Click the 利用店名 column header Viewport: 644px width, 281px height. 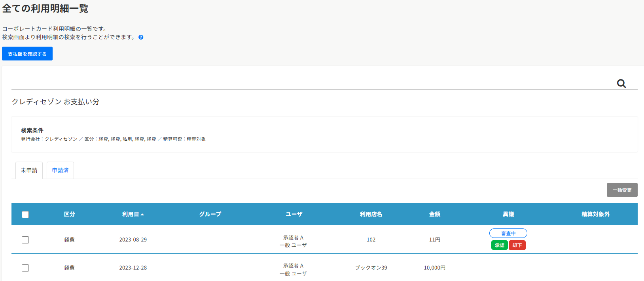(371, 214)
